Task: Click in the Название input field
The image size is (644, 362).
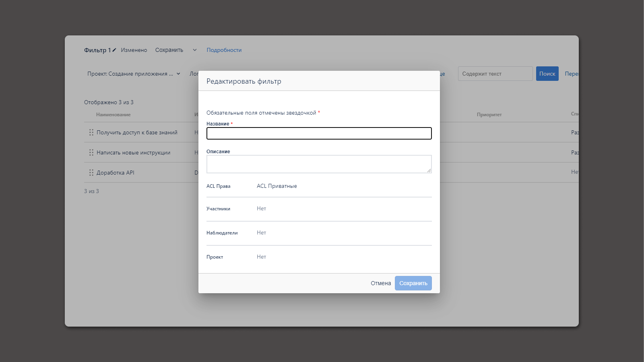Action: [x=319, y=133]
